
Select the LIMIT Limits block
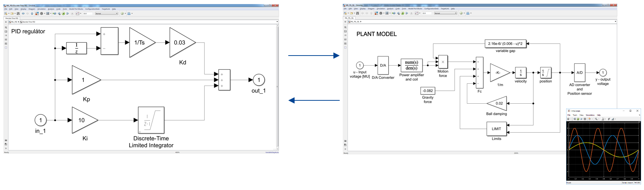[497, 129]
